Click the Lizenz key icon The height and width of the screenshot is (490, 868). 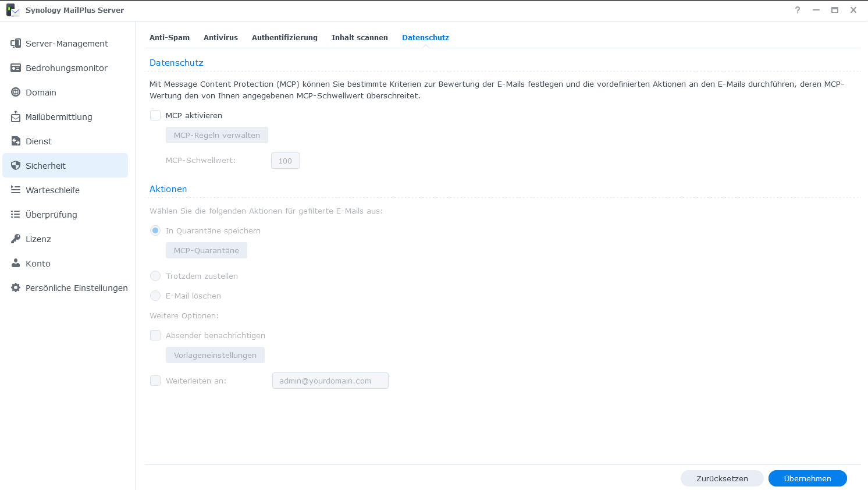pos(16,239)
